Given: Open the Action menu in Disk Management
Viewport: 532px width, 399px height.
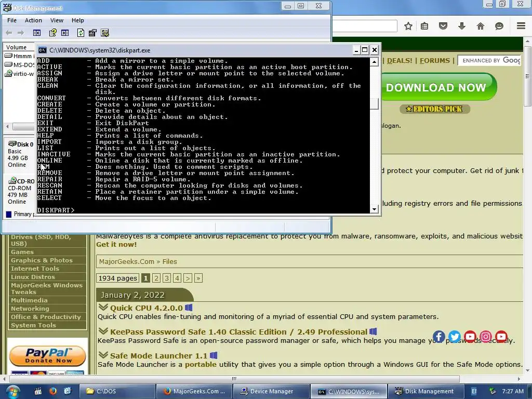Looking at the screenshot, I should (33, 20).
